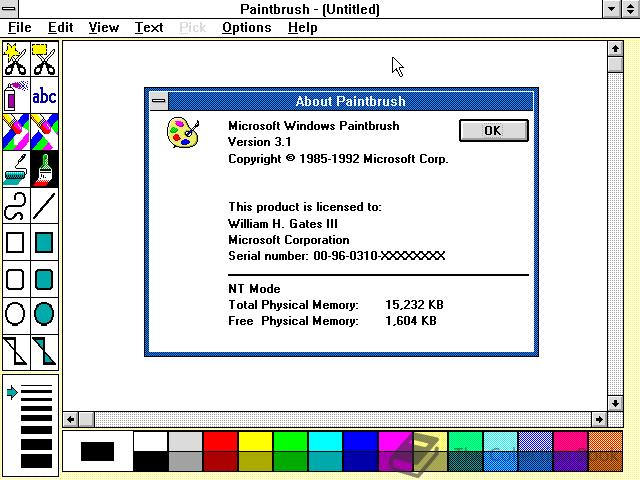This screenshot has height=480, width=640.
Task: Click OK to close About Paintbrush
Action: (x=493, y=131)
